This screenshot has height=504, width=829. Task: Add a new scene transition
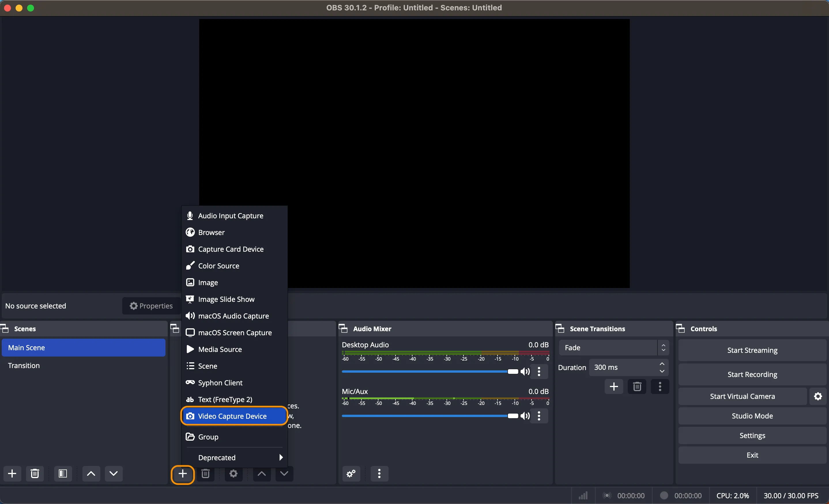[x=614, y=386]
